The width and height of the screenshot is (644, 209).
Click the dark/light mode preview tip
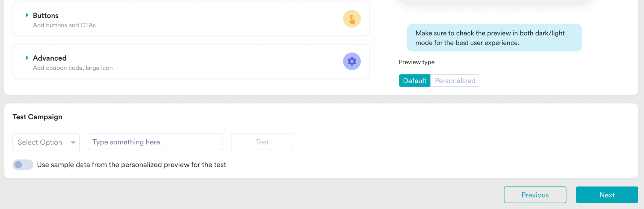click(x=494, y=38)
